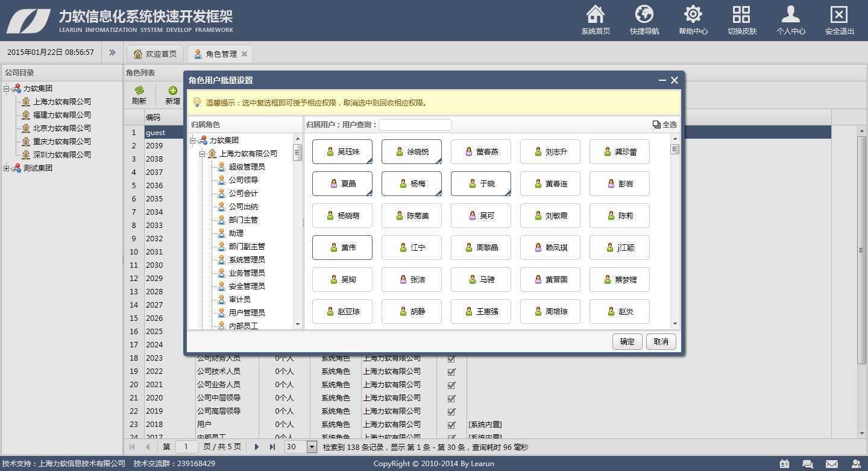This screenshot has height=471, width=868.
Task: Go to next page arrow in pager
Action: 257,447
